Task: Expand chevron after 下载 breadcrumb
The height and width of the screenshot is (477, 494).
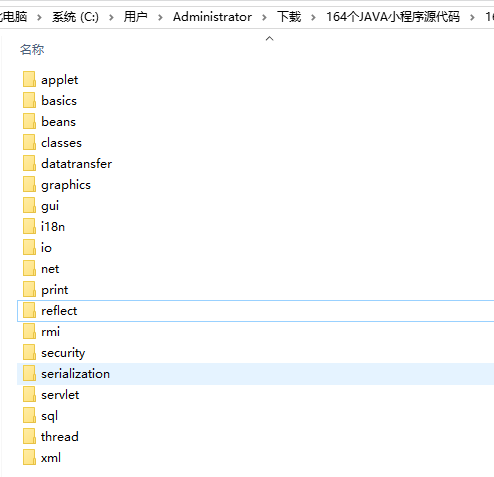Action: pos(313,17)
